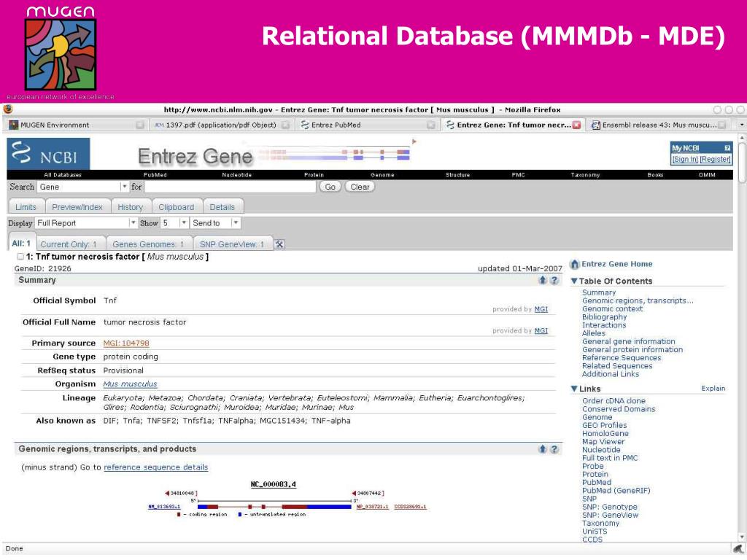Open the reference sequence details link
This screenshot has width=747, height=560.
click(x=156, y=467)
